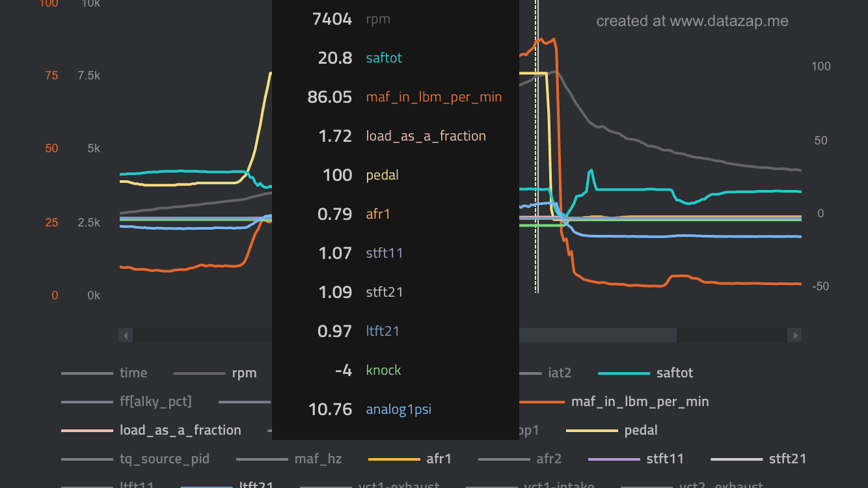Show the afr2 series from the legend
This screenshot has height=488, width=868.
(x=520, y=459)
